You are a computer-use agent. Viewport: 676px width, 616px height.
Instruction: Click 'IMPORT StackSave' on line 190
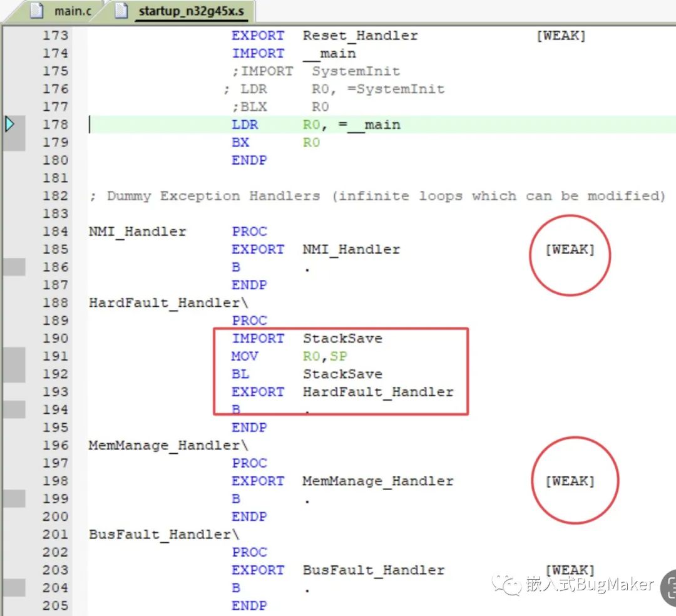coord(307,339)
